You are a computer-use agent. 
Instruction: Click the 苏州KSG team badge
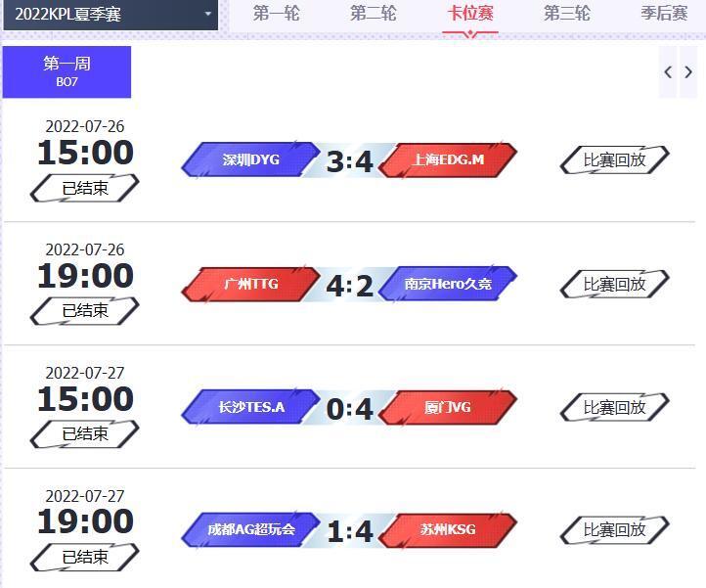tap(448, 529)
